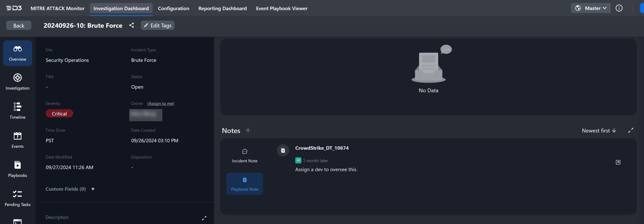644x224 pixels.
Task: Go to Reporting Dashboard tab
Action: [x=222, y=8]
